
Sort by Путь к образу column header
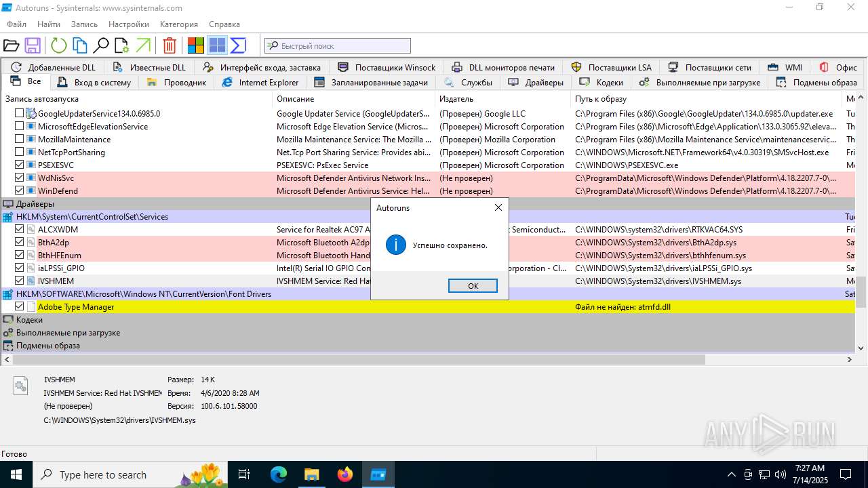[707, 99]
